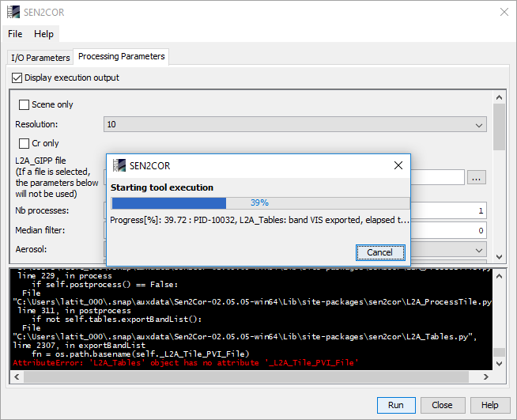This screenshot has height=420, width=517.
Task: Enable the Cr only checkbox
Action: pos(24,143)
